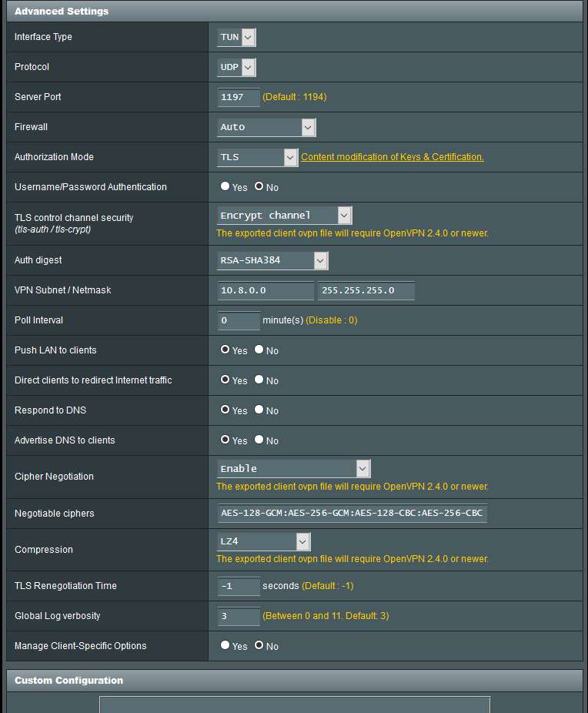The width and height of the screenshot is (588, 713).
Task: Select No for Push LAN to clients
Action: 259,350
